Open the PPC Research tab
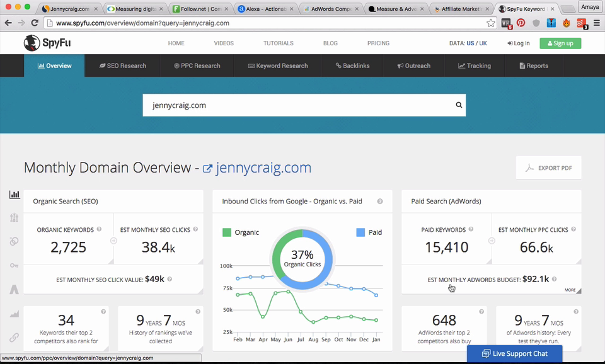The image size is (605, 364). pos(197,65)
